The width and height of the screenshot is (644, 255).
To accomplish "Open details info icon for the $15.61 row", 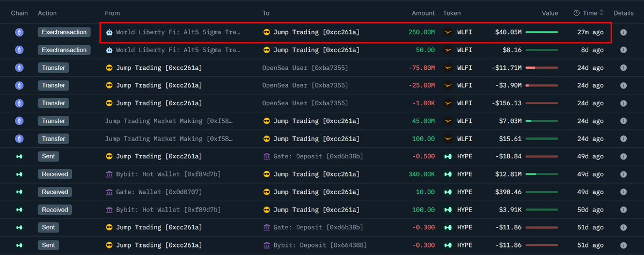I will pos(624,139).
